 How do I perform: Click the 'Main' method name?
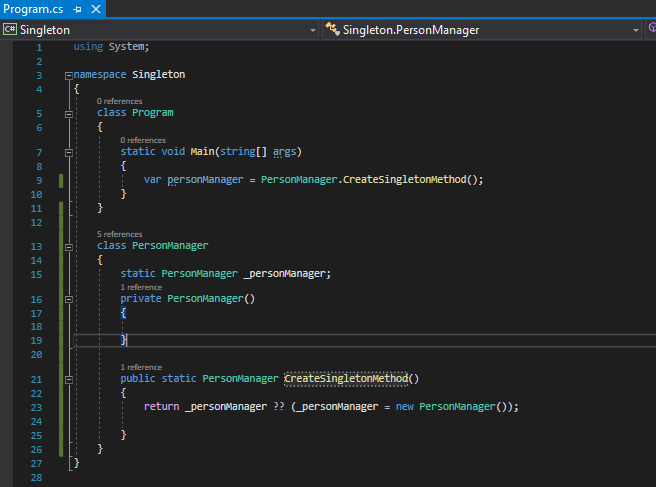coord(202,151)
